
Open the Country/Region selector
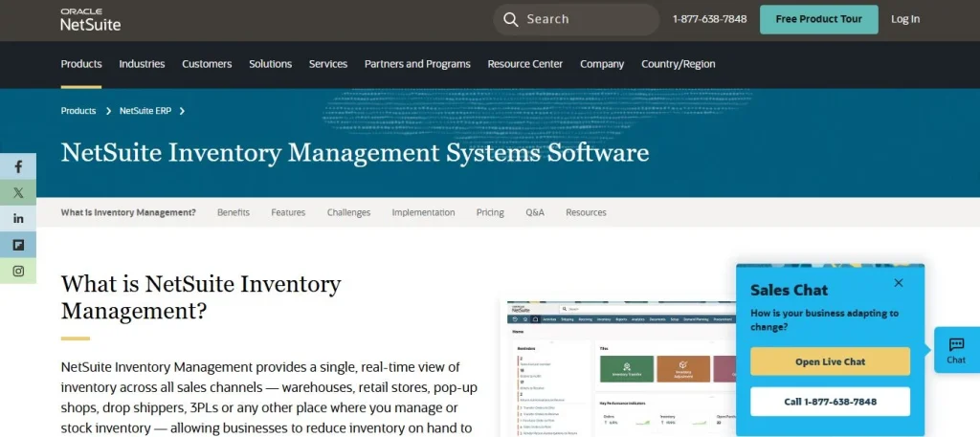click(679, 64)
